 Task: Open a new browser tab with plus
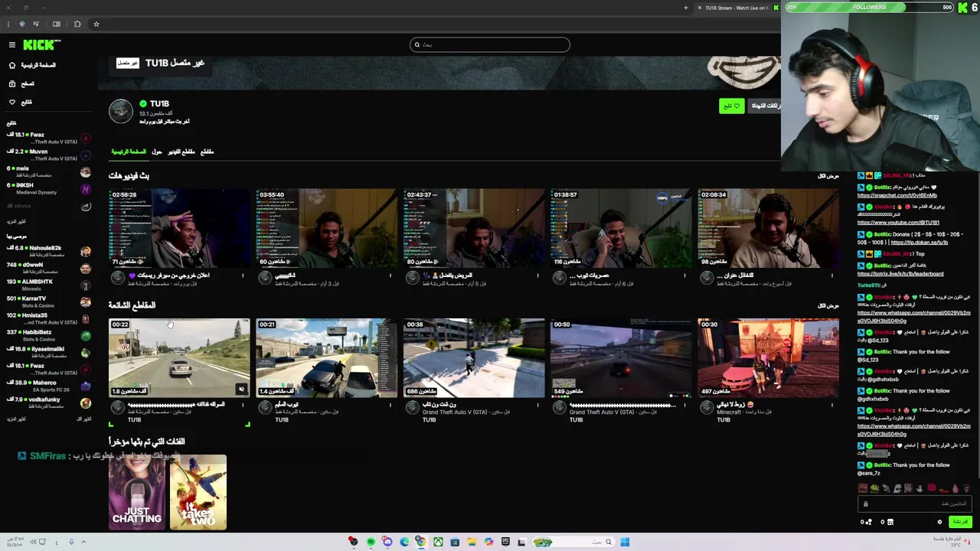(686, 8)
